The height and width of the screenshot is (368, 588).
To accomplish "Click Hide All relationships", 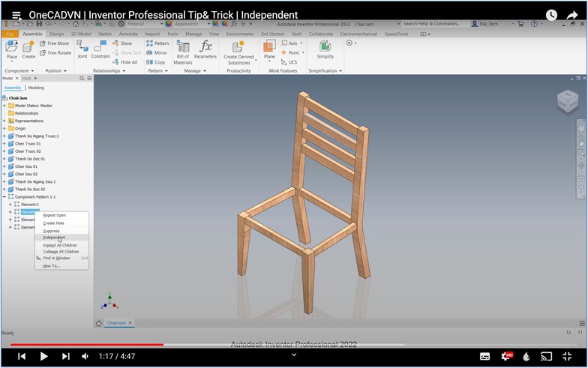I will 124,62.
